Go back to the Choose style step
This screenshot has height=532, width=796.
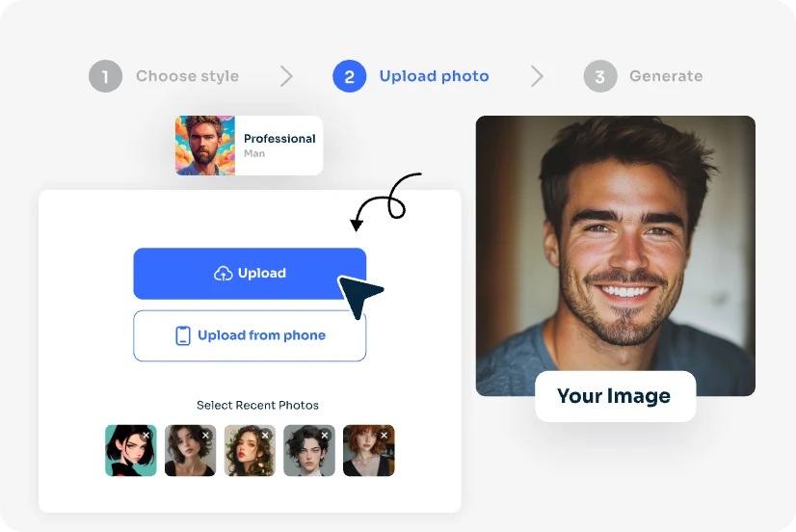pyautogui.click(x=187, y=76)
